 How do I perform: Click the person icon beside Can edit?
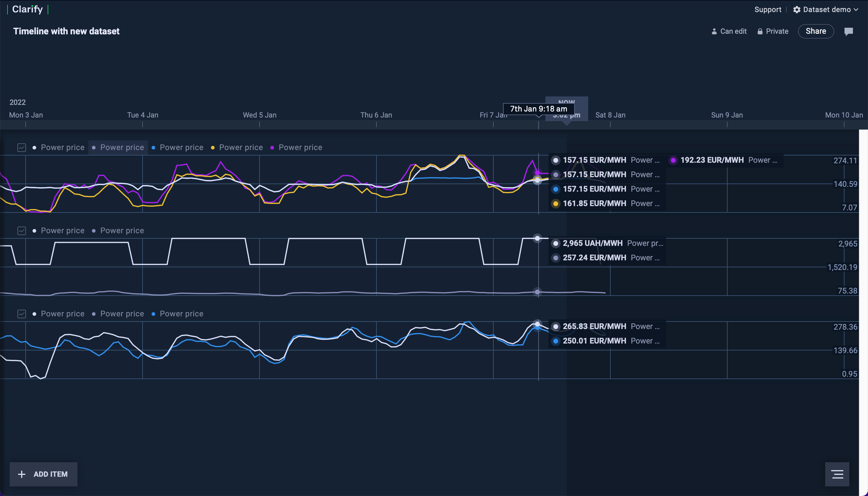point(714,31)
